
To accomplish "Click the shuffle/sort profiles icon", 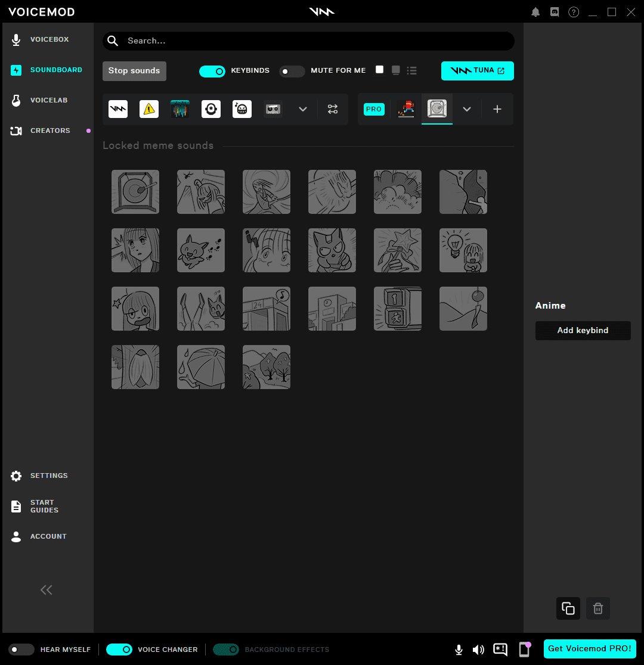I will coord(333,109).
